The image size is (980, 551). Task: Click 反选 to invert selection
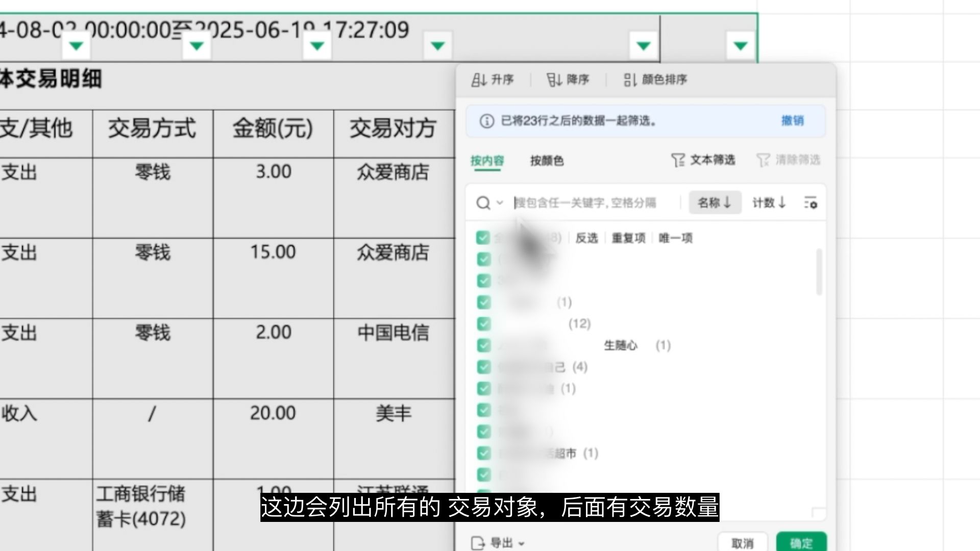[x=586, y=238]
